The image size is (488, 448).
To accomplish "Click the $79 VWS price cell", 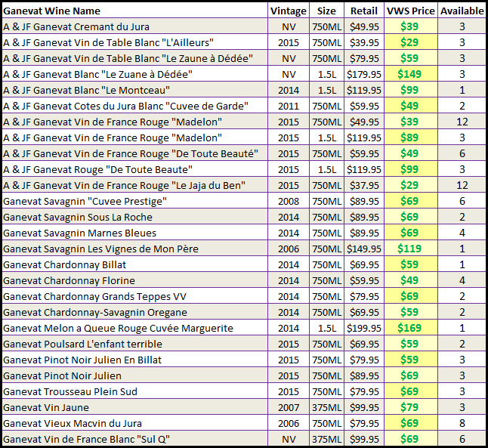I will pyautogui.click(x=411, y=407).
